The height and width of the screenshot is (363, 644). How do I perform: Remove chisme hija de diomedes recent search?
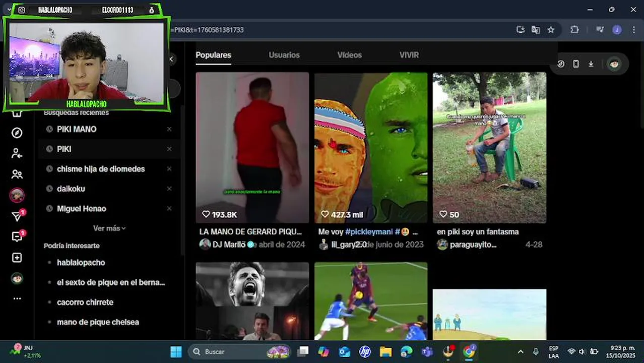click(x=169, y=169)
